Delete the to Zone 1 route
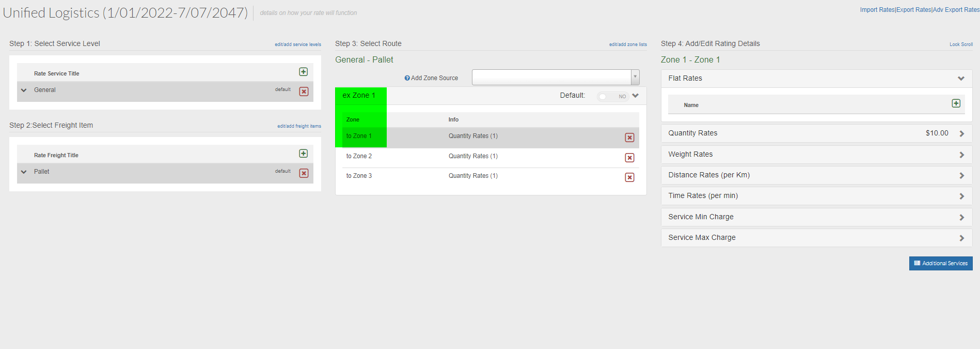 (x=629, y=138)
